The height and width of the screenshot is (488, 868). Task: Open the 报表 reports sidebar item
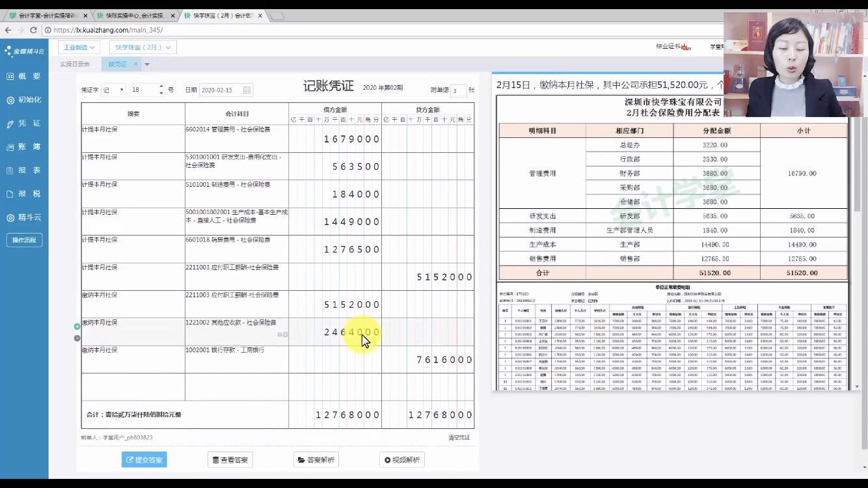pyautogui.click(x=24, y=170)
